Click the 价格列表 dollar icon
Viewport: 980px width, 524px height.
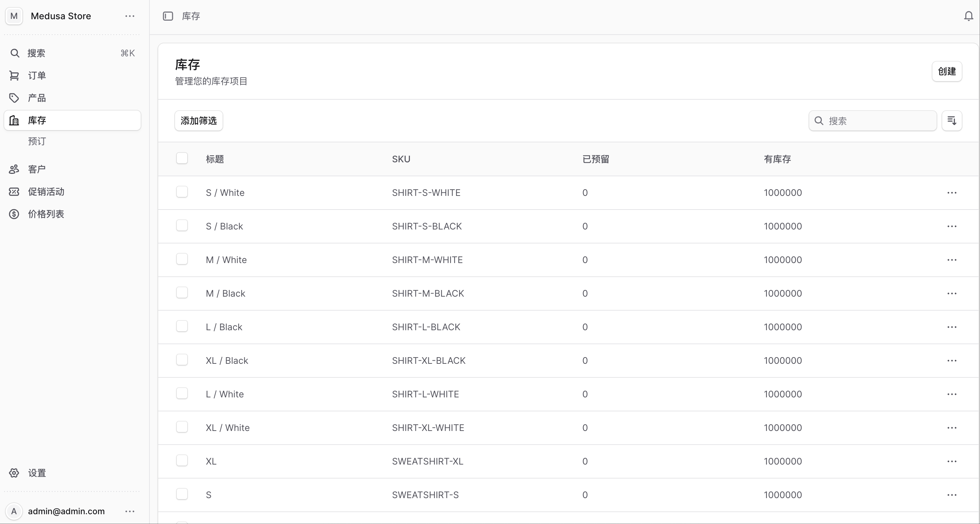pyautogui.click(x=14, y=214)
